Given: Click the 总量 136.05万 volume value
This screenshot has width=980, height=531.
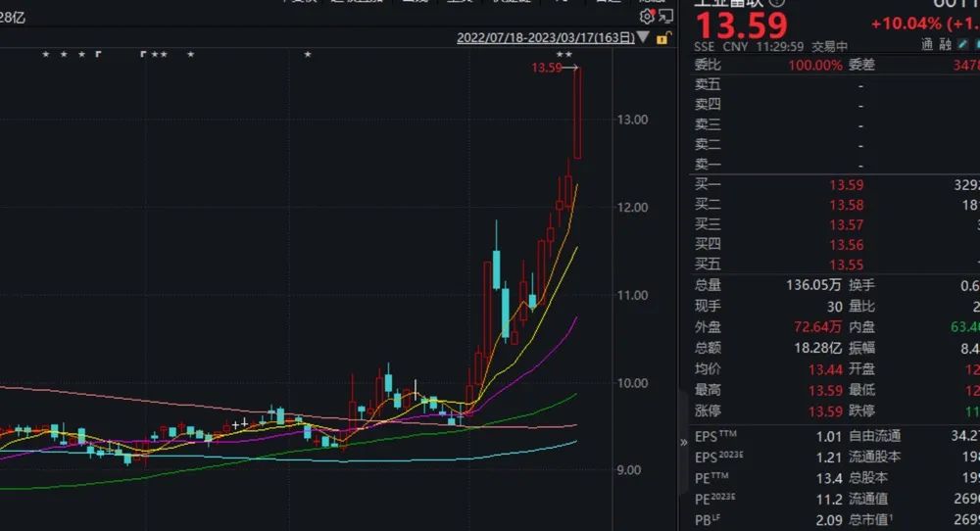Looking at the screenshot, I should tap(813, 285).
